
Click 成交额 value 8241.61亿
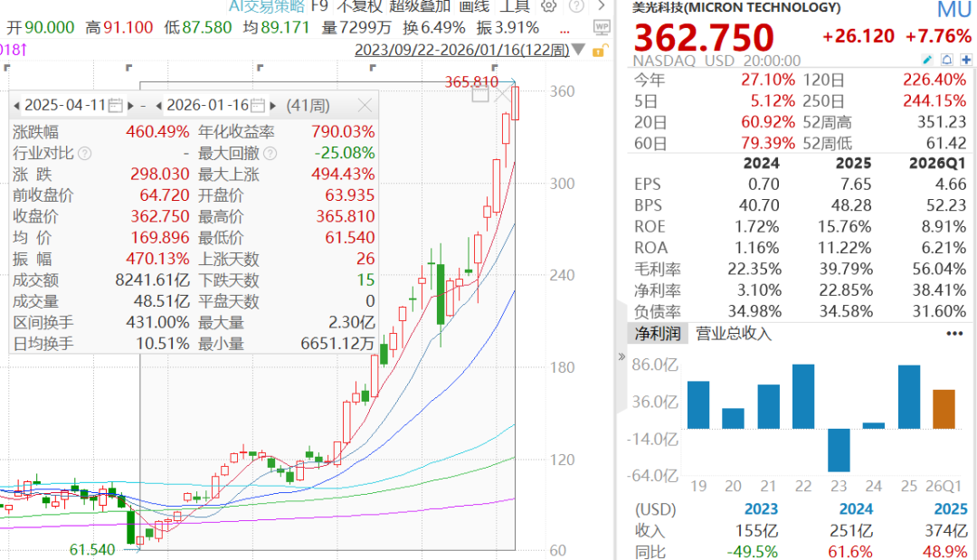click(x=153, y=280)
